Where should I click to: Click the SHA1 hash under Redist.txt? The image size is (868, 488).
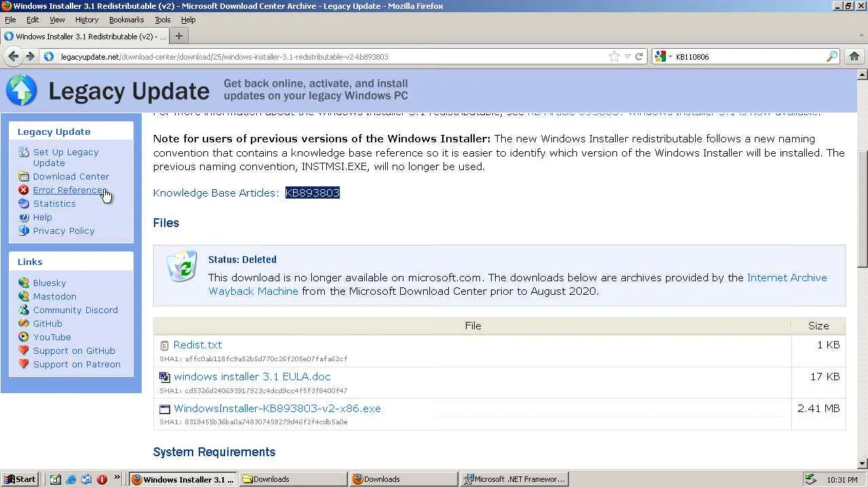click(x=254, y=359)
